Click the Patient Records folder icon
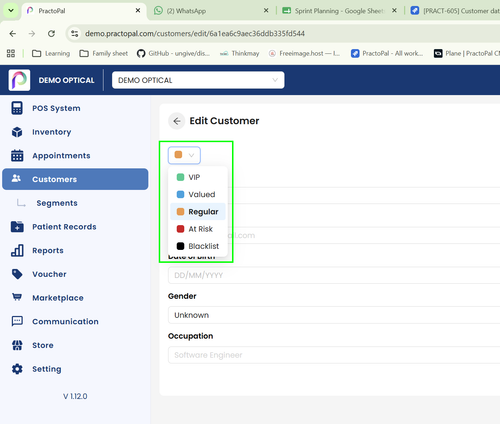This screenshot has width=500, height=424. pos(17,226)
